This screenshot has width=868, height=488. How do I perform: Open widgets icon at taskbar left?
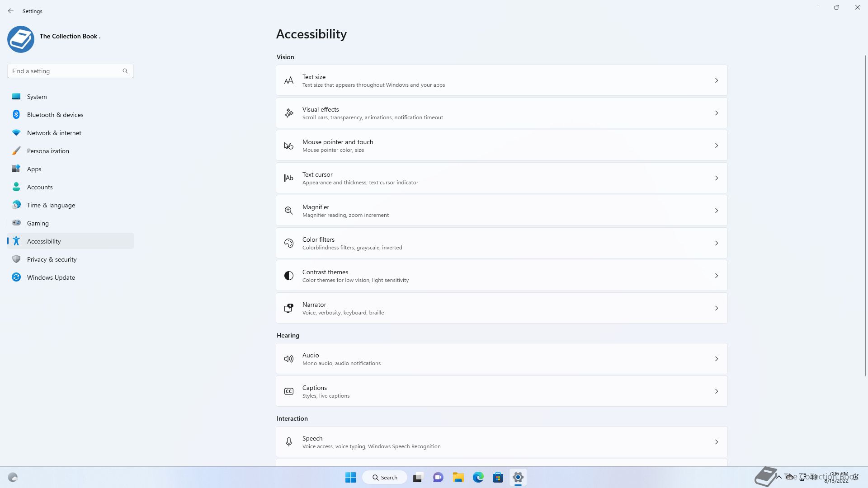[x=13, y=477]
